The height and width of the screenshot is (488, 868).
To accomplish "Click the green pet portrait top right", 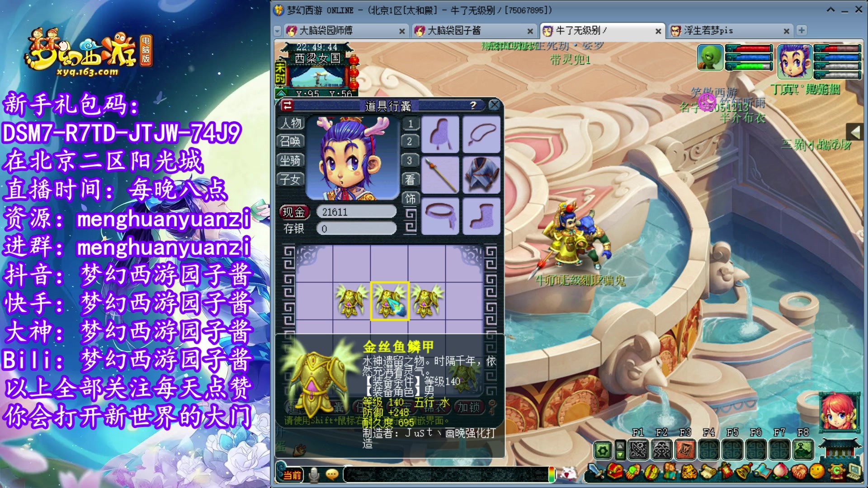I will (x=710, y=57).
